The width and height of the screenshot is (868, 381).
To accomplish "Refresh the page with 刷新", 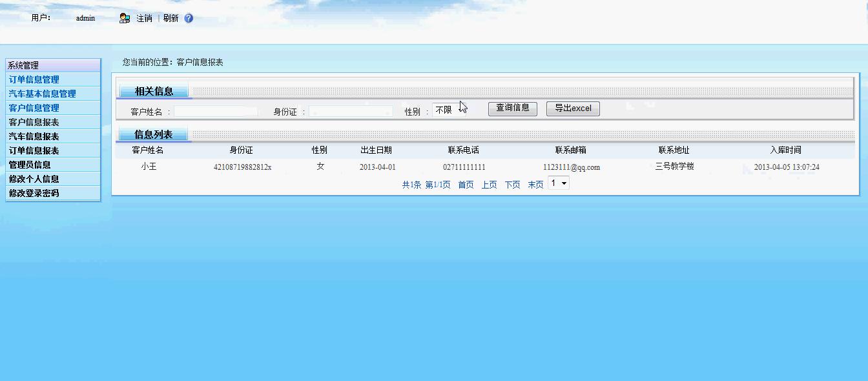I will [170, 18].
